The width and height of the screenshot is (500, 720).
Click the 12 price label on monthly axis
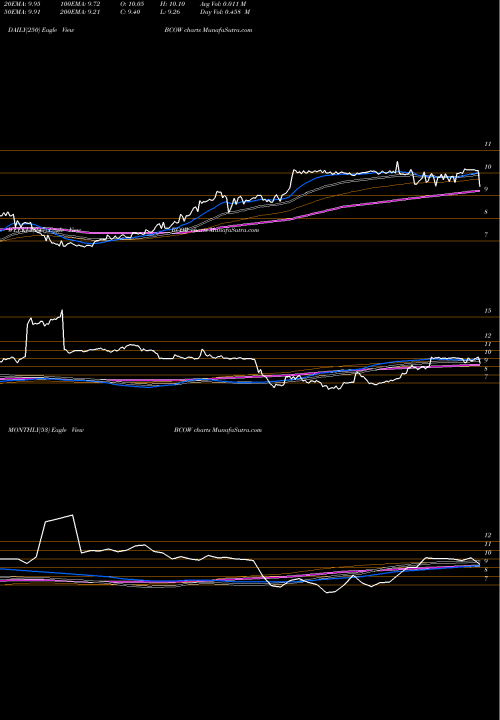pos(488,535)
